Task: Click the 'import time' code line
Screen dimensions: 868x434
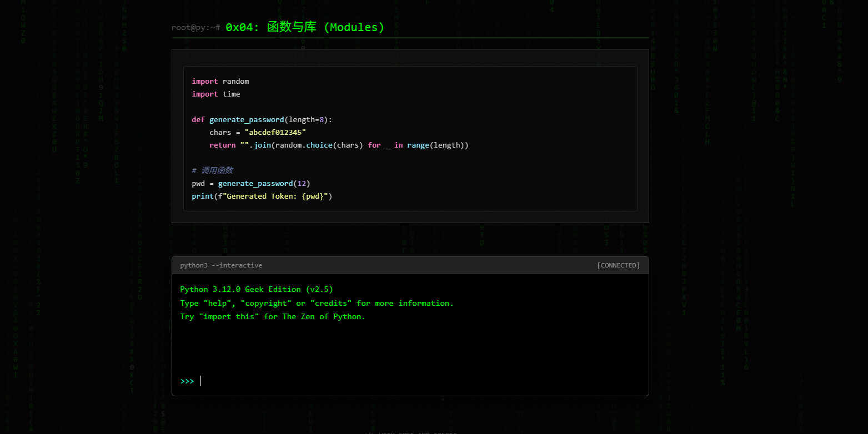Action: tap(216, 94)
